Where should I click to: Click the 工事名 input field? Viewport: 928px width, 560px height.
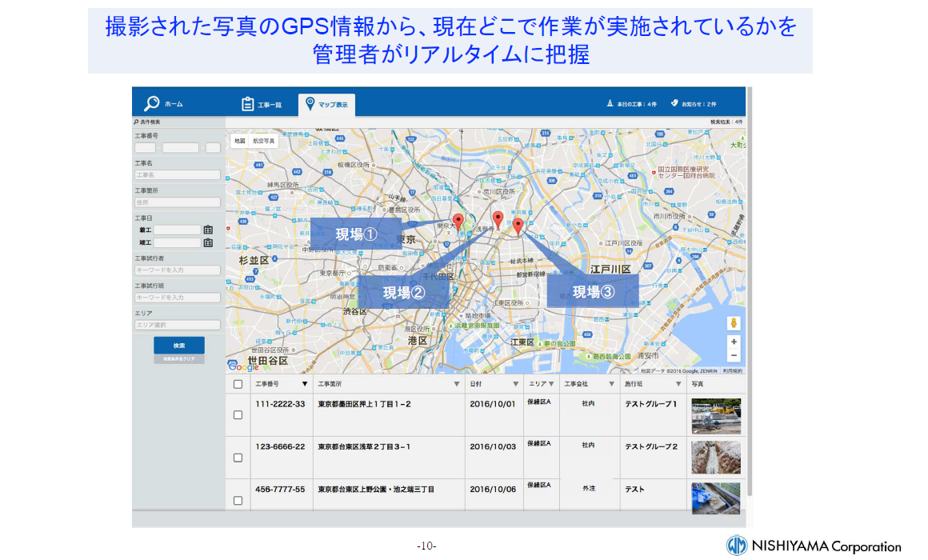177,174
